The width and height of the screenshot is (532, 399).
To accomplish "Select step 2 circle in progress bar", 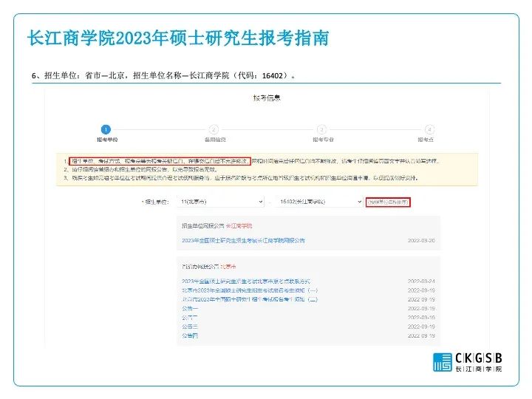I will pyautogui.click(x=214, y=129).
